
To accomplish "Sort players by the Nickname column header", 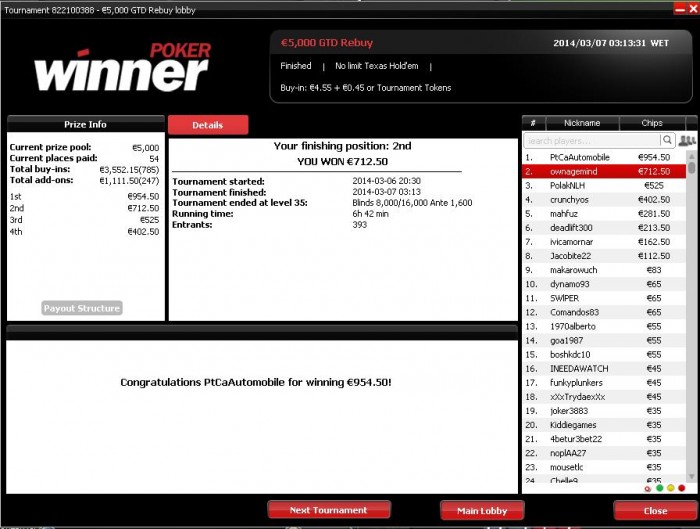I will (582, 123).
